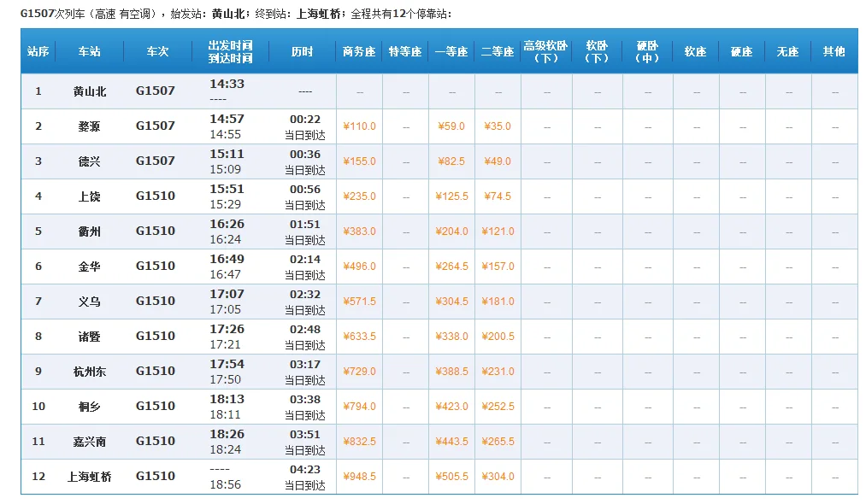Click the ¥110.0 business seat fare for 婺源
Image resolution: width=866 pixels, height=504 pixels.
tap(359, 126)
